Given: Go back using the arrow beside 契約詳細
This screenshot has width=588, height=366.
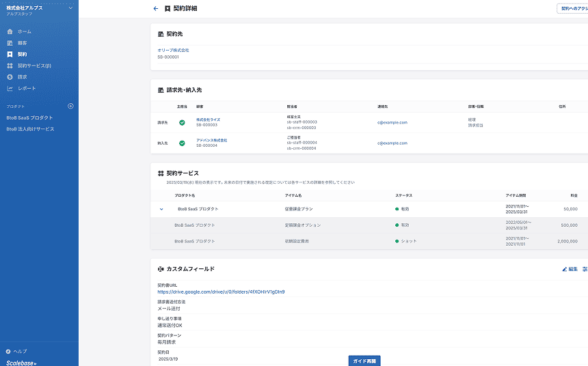Looking at the screenshot, I should 156,9.
